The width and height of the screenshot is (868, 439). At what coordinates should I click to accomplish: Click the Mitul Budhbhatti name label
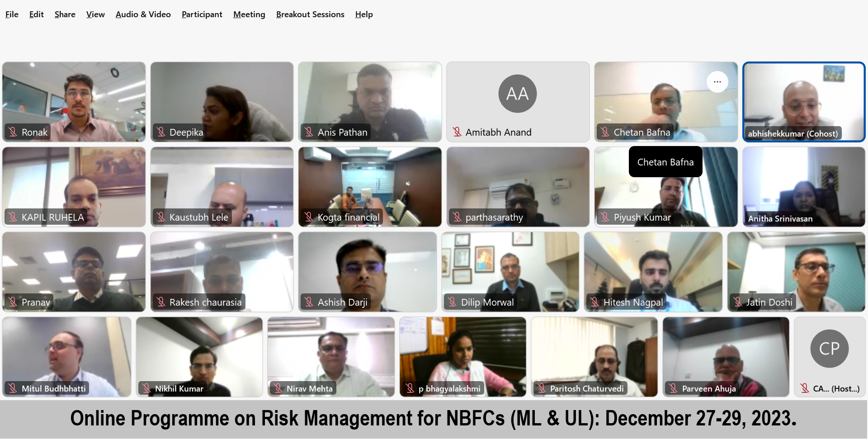click(x=54, y=388)
